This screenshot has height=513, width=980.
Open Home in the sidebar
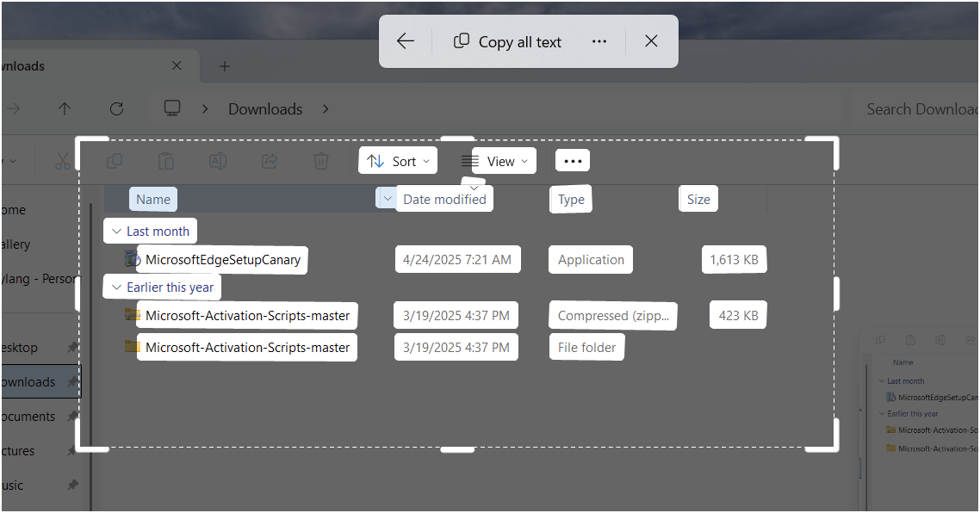click(13, 210)
